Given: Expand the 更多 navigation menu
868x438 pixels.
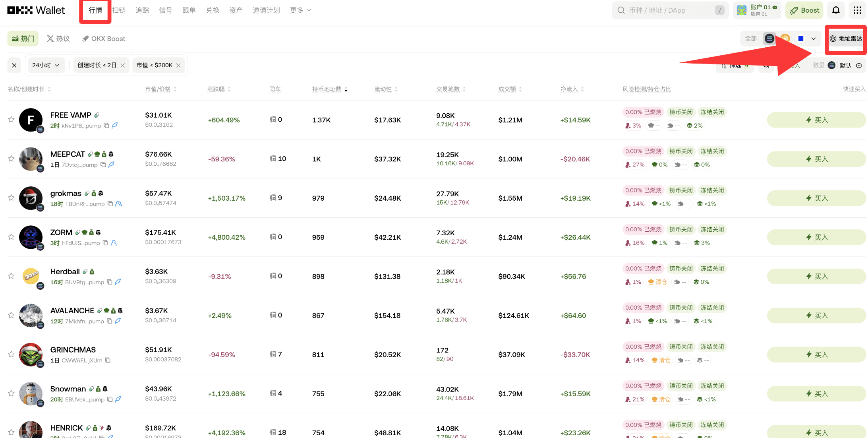Looking at the screenshot, I should click(300, 10).
